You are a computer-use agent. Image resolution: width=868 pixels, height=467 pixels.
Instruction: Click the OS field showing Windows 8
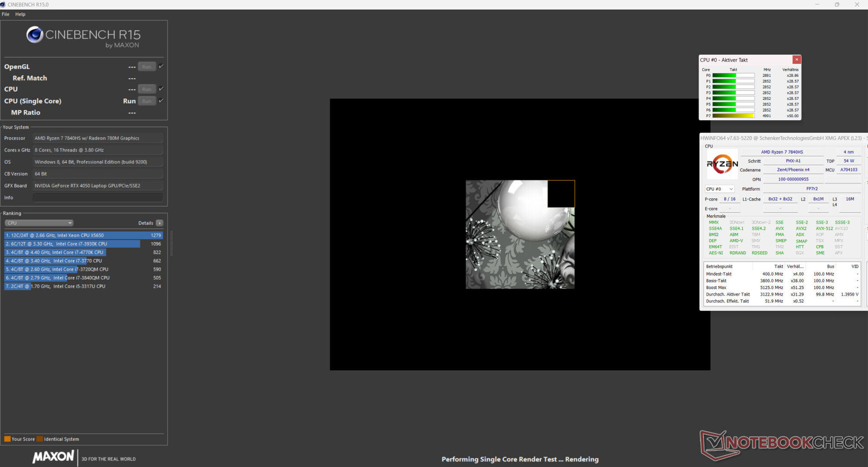(x=98, y=162)
